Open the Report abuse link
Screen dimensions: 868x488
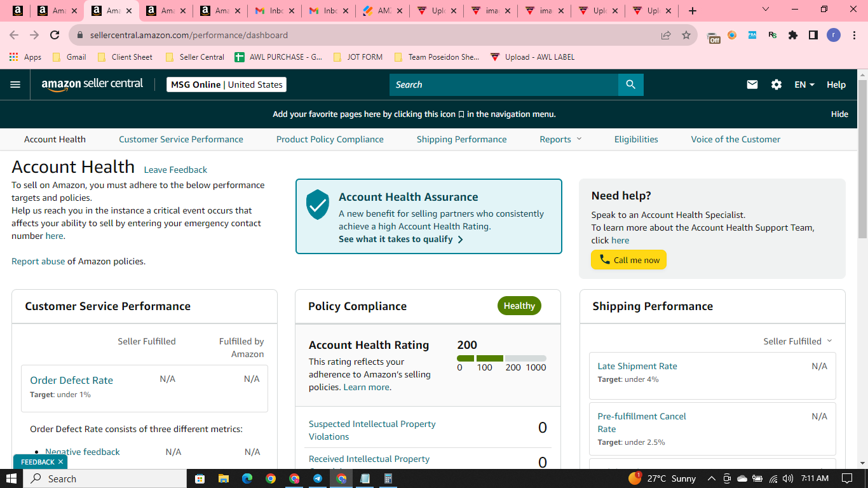click(x=38, y=261)
